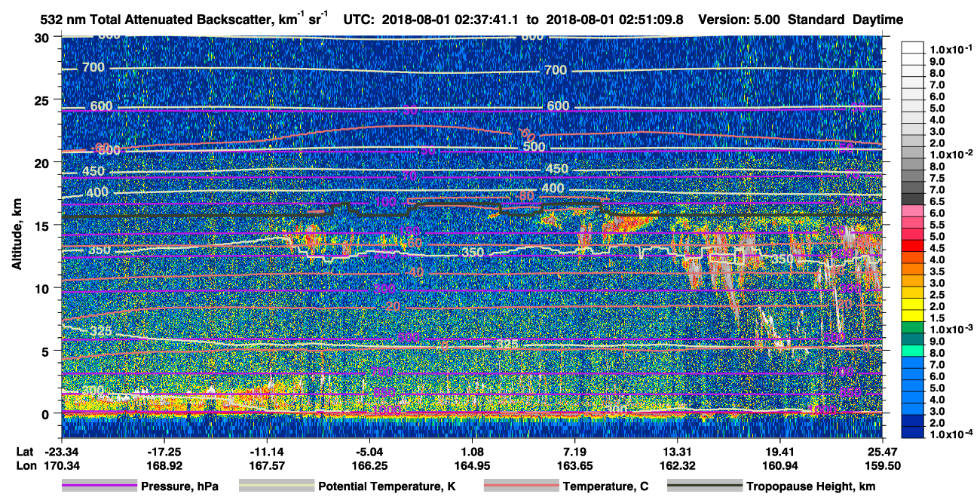Viewport: 980px width, 503px height.
Task: Click longitude tick value 164.95
Action: pyautogui.click(x=473, y=465)
